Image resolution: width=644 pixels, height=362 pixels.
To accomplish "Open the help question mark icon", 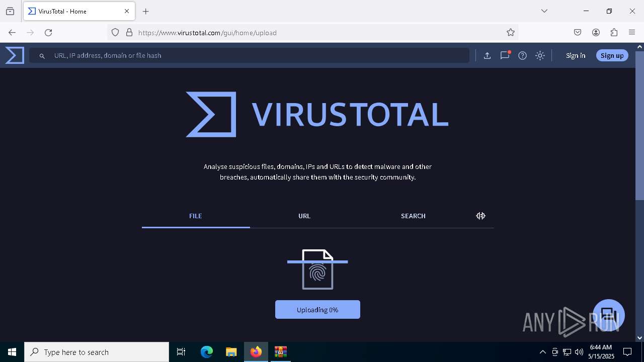I will (x=522, y=56).
